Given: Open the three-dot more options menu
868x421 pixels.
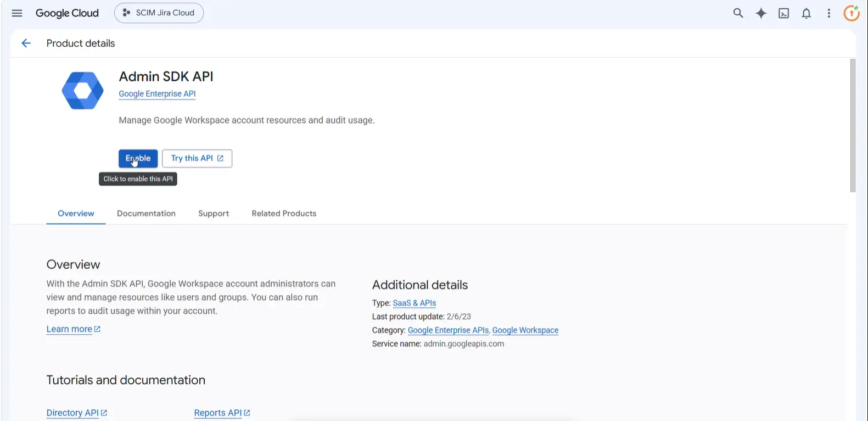Looking at the screenshot, I should (829, 13).
